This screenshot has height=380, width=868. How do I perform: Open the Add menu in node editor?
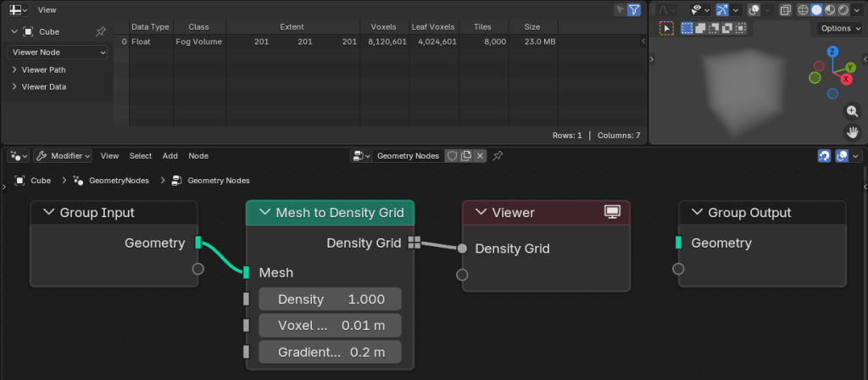pyautogui.click(x=170, y=156)
